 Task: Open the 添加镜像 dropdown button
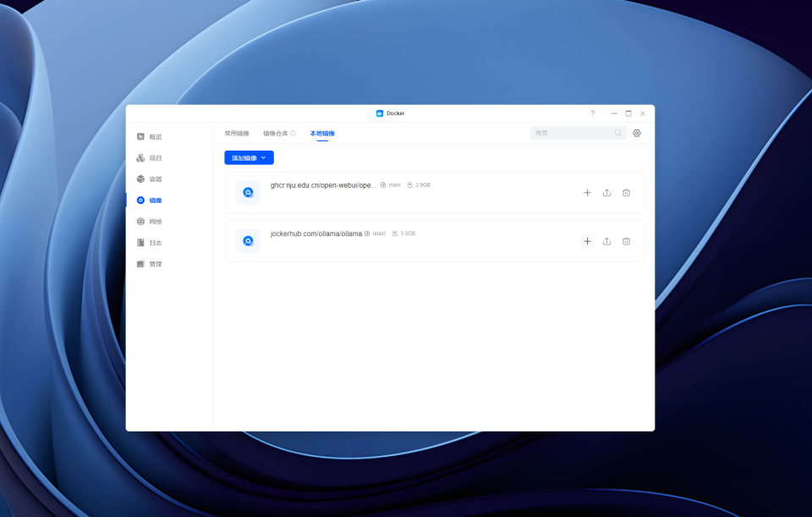click(x=249, y=158)
